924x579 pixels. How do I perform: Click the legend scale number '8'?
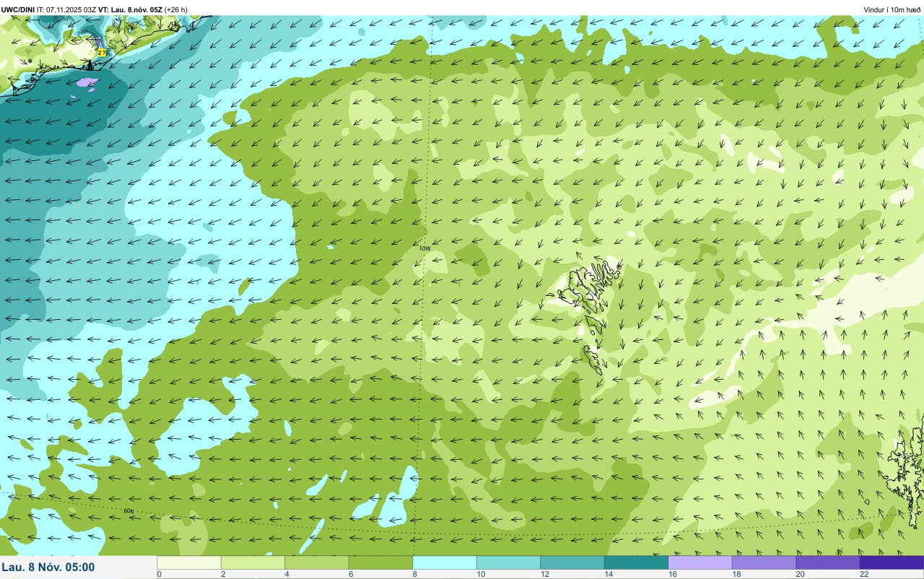pos(415,574)
